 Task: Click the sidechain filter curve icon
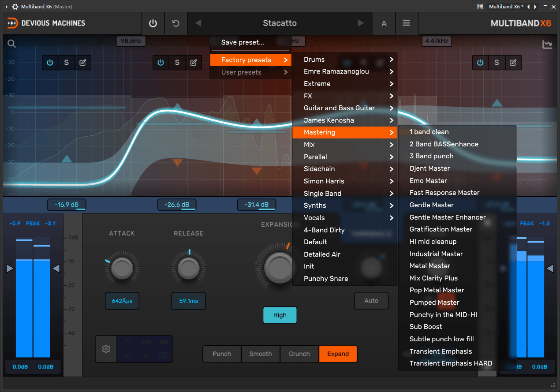coord(128,342)
